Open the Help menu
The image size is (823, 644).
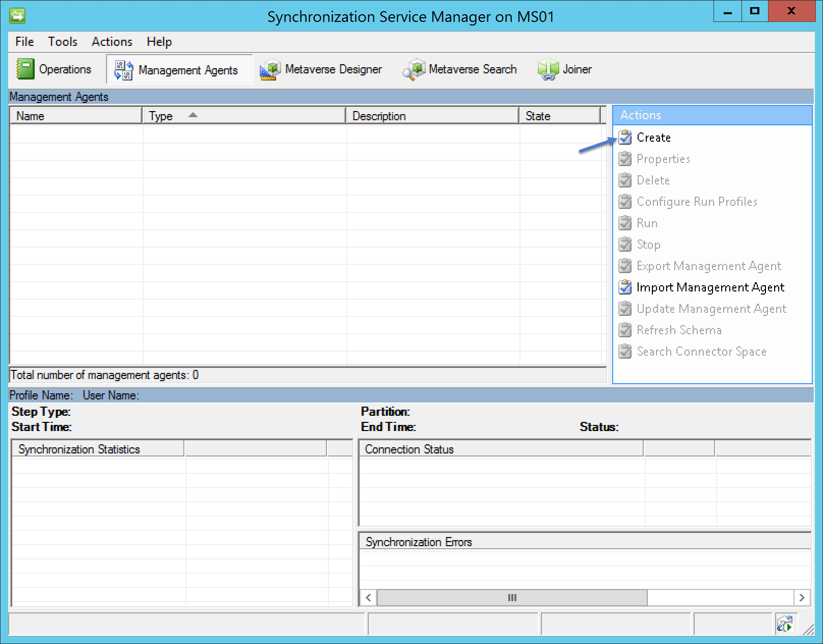[x=159, y=42]
